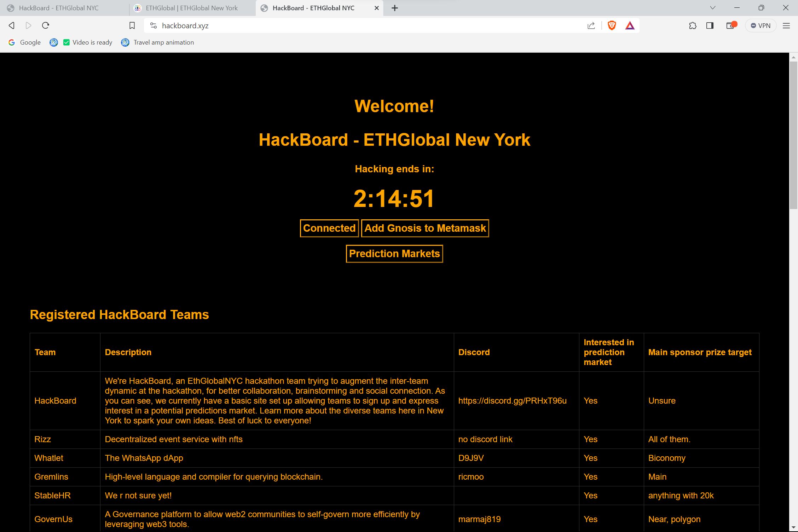Click the Registered HackBoard Teams heading
Screen dimensions: 798x532
[120, 314]
